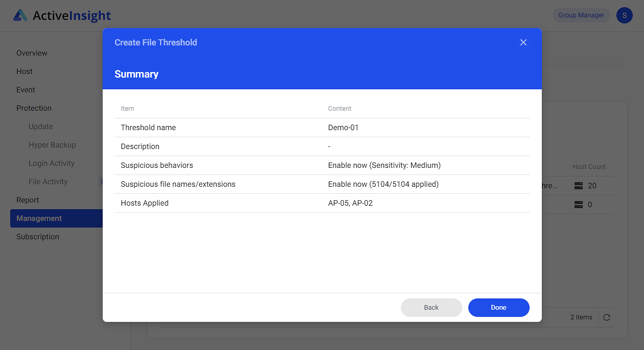Screen dimensions: 644x350
Task: Close the Create File Threshold dialog
Action: click(523, 42)
